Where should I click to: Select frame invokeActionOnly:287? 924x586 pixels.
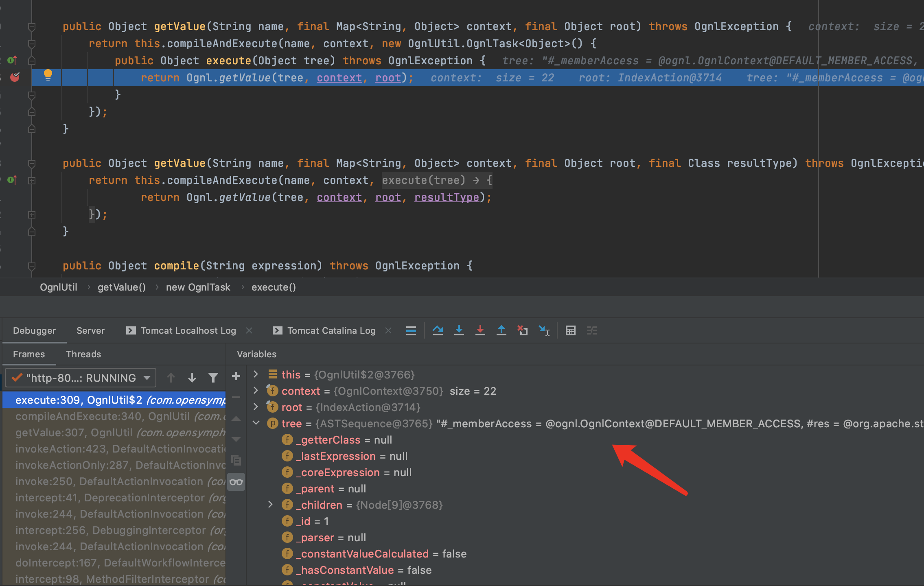click(x=114, y=465)
